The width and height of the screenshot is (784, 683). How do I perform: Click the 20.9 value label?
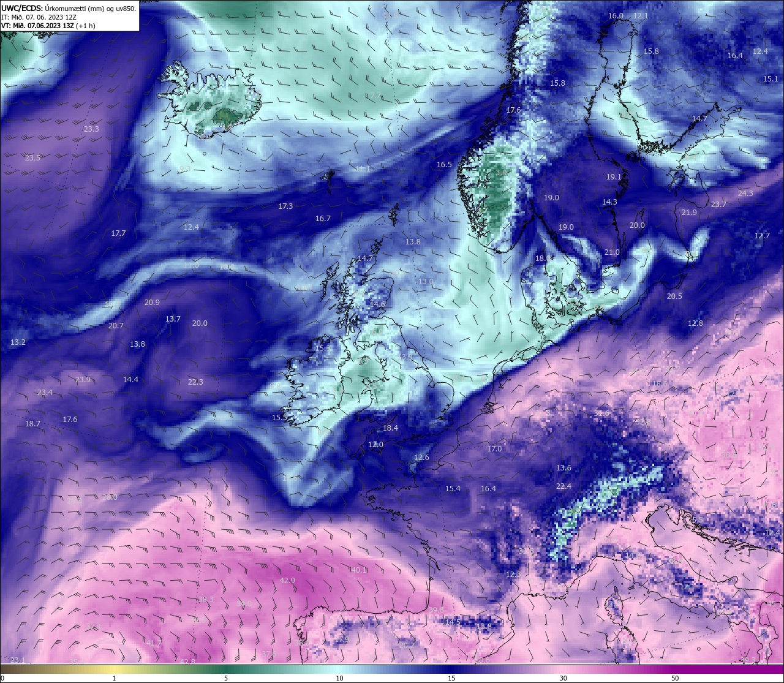[152, 302]
